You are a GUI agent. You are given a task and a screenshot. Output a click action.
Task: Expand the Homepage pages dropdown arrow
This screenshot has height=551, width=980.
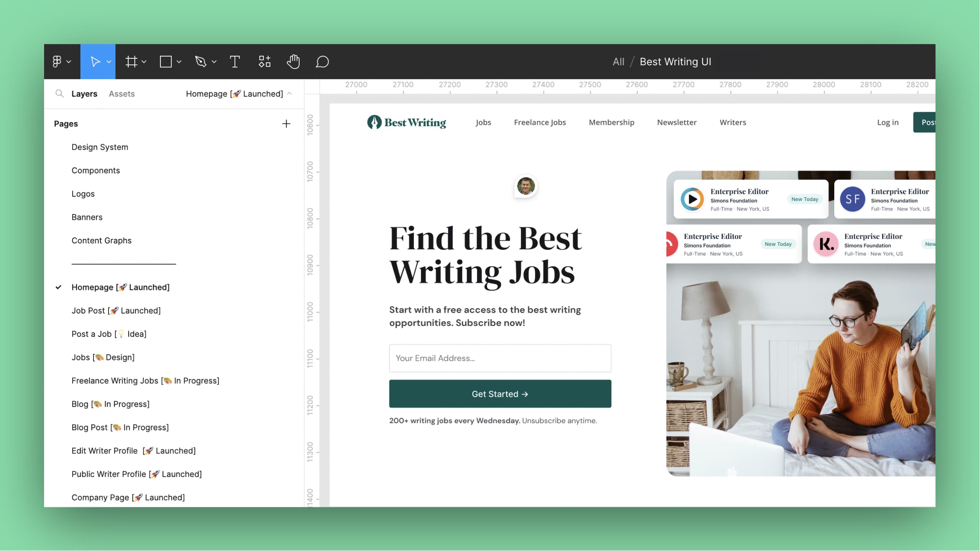tap(290, 93)
